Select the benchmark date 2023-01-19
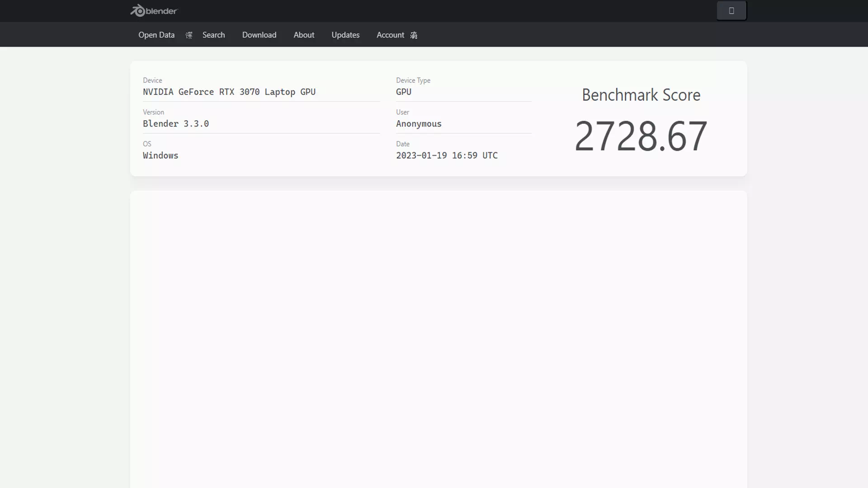The height and width of the screenshot is (488, 868). tap(447, 155)
